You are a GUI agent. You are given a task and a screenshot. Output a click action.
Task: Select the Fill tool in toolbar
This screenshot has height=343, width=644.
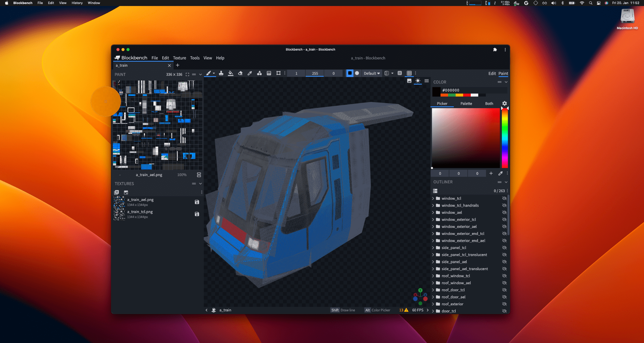[x=230, y=73]
